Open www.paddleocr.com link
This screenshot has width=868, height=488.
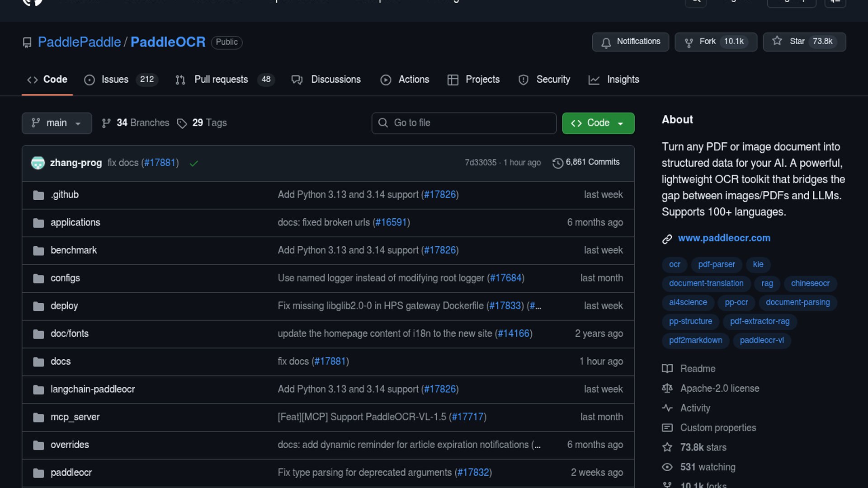click(724, 238)
